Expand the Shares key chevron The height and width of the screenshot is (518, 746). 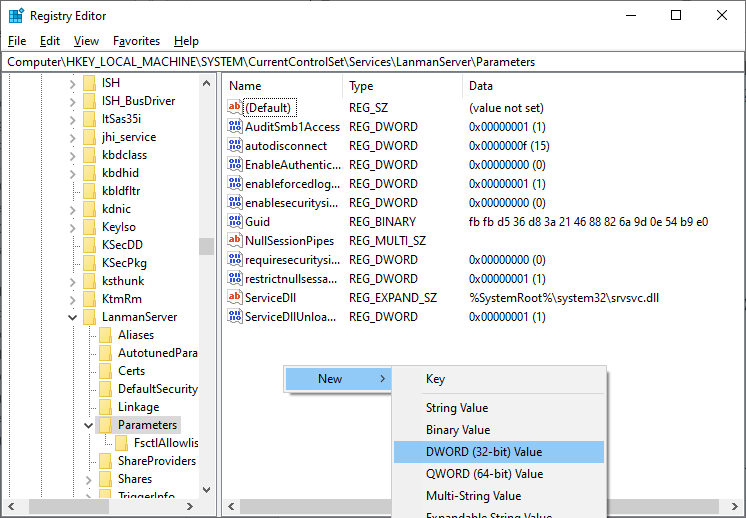tap(89, 479)
